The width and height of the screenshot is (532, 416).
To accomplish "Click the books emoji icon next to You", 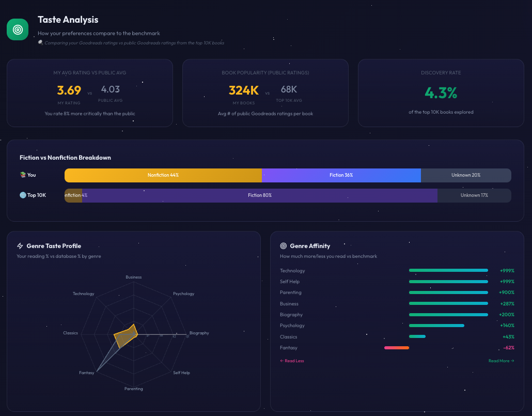I will coord(23,175).
